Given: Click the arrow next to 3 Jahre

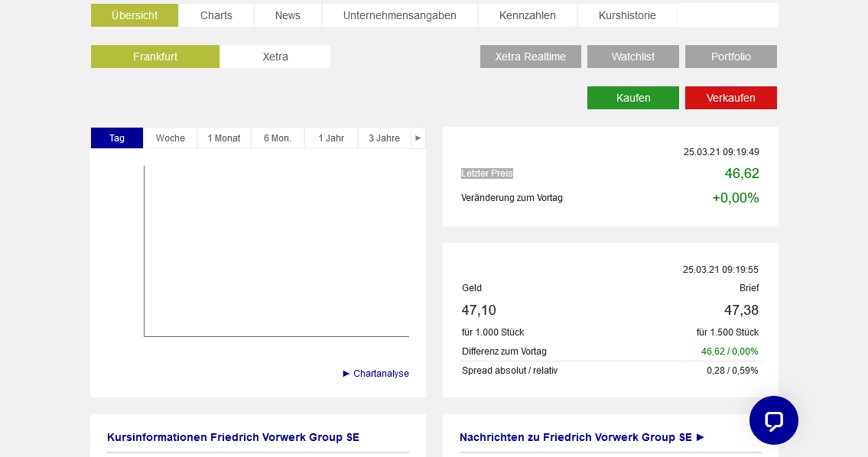Looking at the screenshot, I should (x=418, y=138).
